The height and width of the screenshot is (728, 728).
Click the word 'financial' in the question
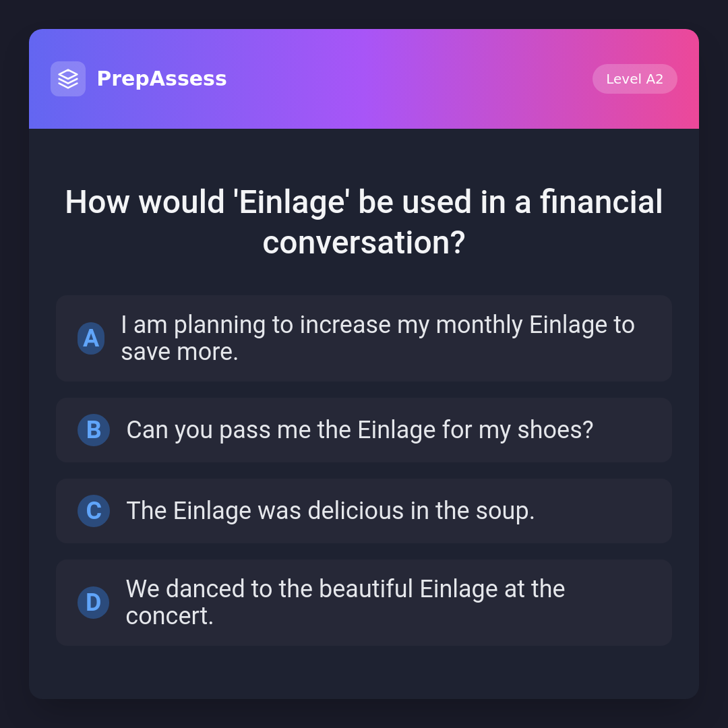601,202
